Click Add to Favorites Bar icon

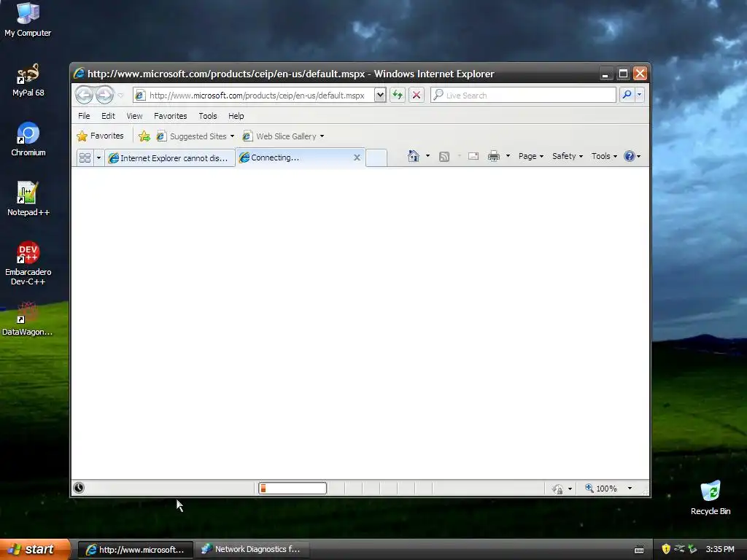point(144,136)
